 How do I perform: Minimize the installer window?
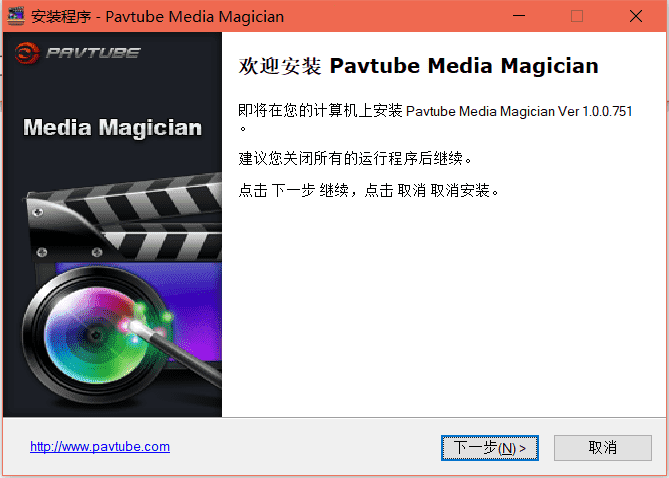tap(519, 16)
